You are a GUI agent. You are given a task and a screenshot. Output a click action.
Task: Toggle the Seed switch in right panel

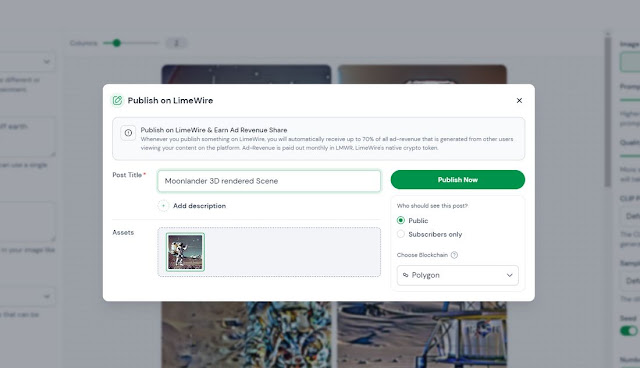point(629,330)
